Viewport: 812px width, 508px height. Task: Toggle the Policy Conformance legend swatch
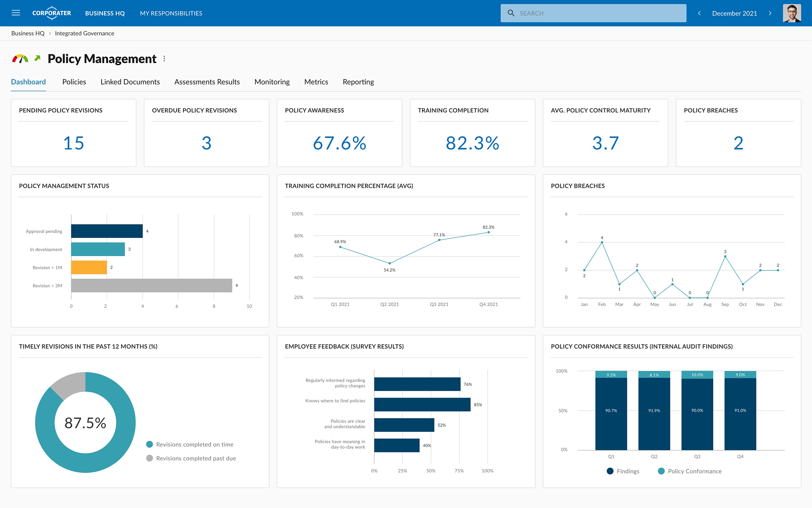pos(661,471)
